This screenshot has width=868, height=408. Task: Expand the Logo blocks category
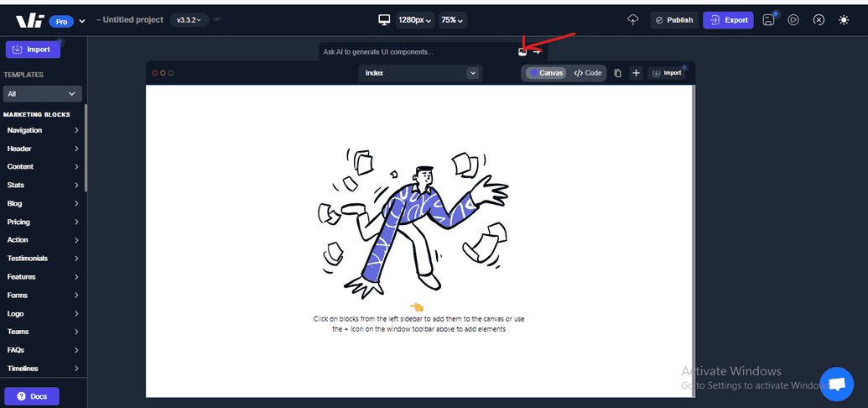tap(42, 314)
